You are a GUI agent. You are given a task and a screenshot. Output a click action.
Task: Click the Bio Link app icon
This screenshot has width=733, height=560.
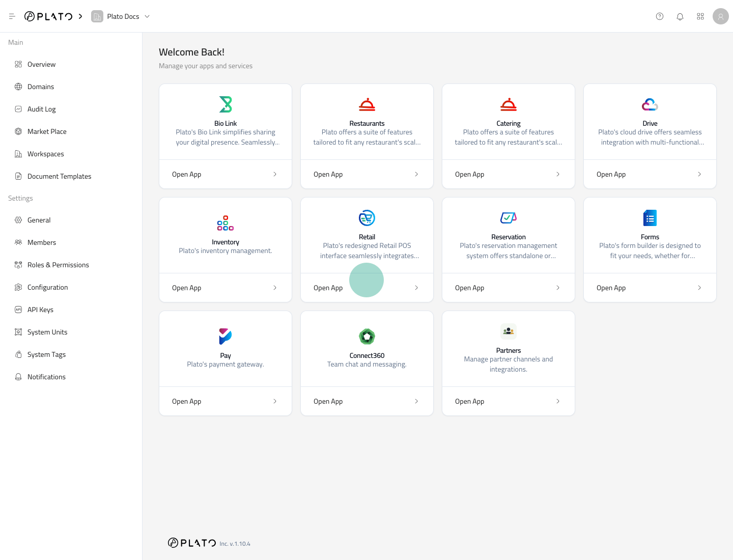(x=225, y=104)
